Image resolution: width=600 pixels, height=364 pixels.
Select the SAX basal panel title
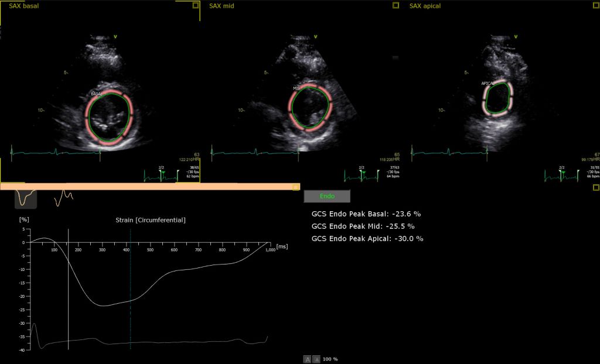[x=23, y=6]
